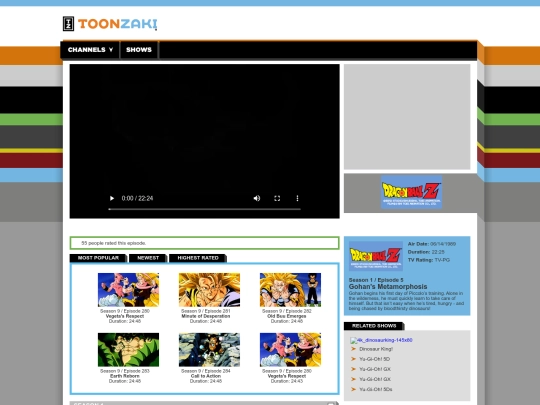This screenshot has height=405, width=540.
Task: Open the Yu-Gi-Oh! SDs related show
Action: (376, 389)
